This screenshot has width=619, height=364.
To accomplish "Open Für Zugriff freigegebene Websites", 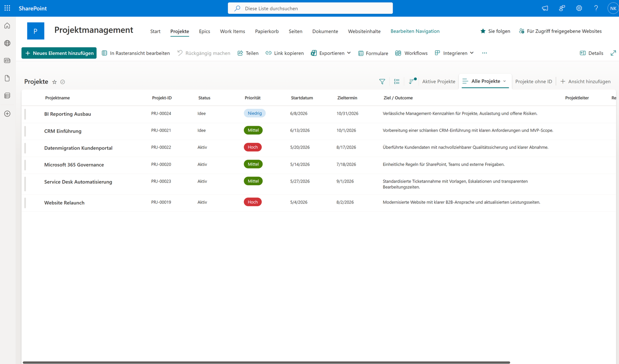I will pos(560,31).
